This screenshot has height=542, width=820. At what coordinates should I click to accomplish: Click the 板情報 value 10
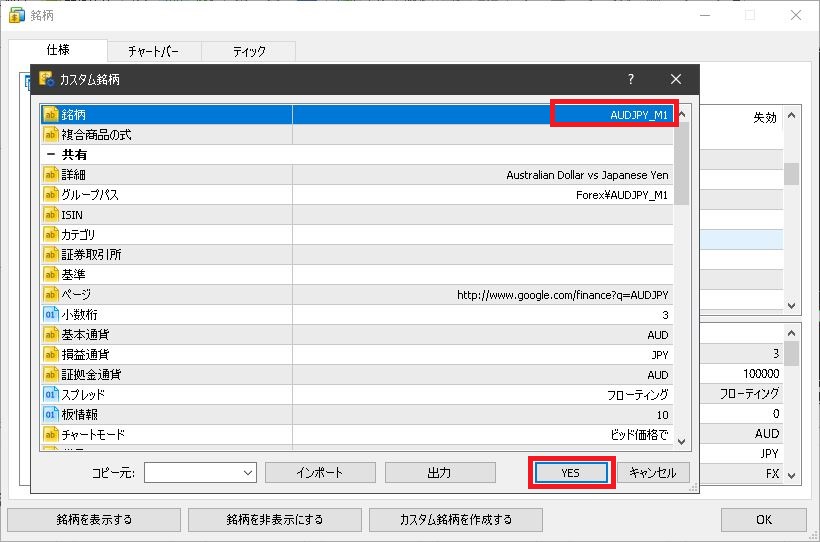coord(663,415)
